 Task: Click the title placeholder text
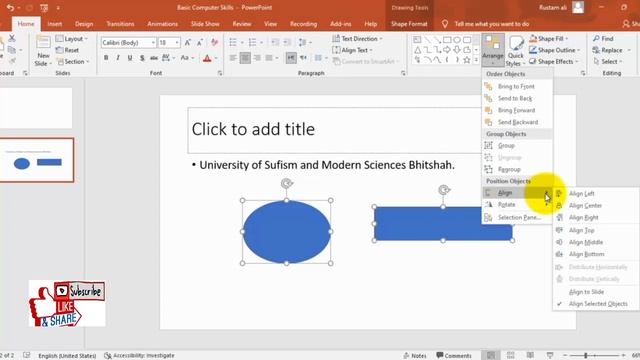[x=253, y=129]
